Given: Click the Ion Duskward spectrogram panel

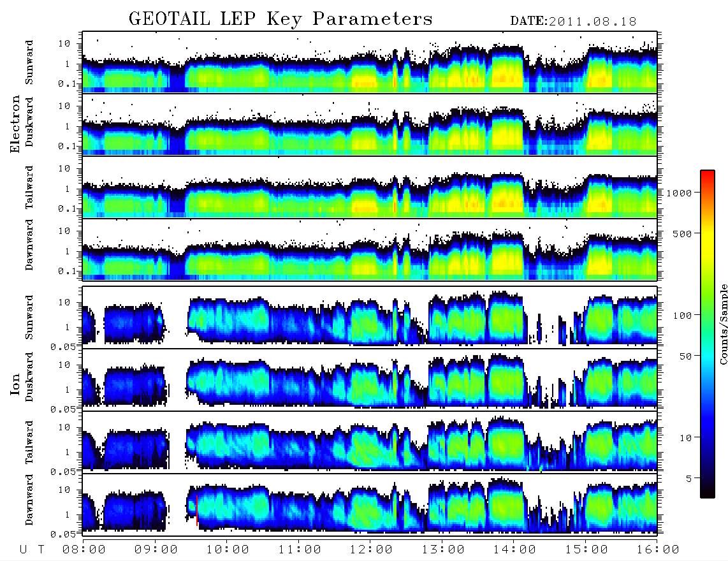Looking at the screenshot, I should coord(370,379).
